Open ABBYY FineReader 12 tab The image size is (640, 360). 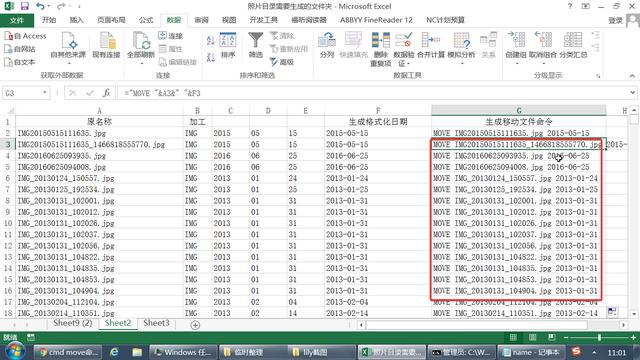tap(376, 20)
